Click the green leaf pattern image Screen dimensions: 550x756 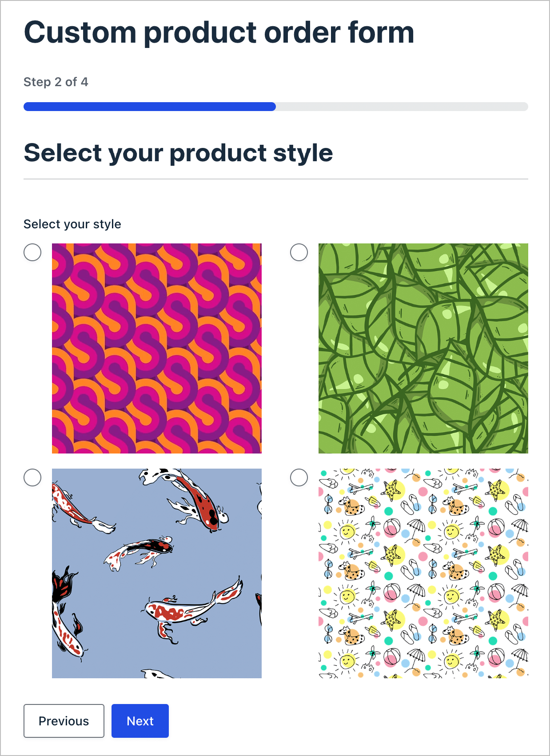[x=423, y=348]
